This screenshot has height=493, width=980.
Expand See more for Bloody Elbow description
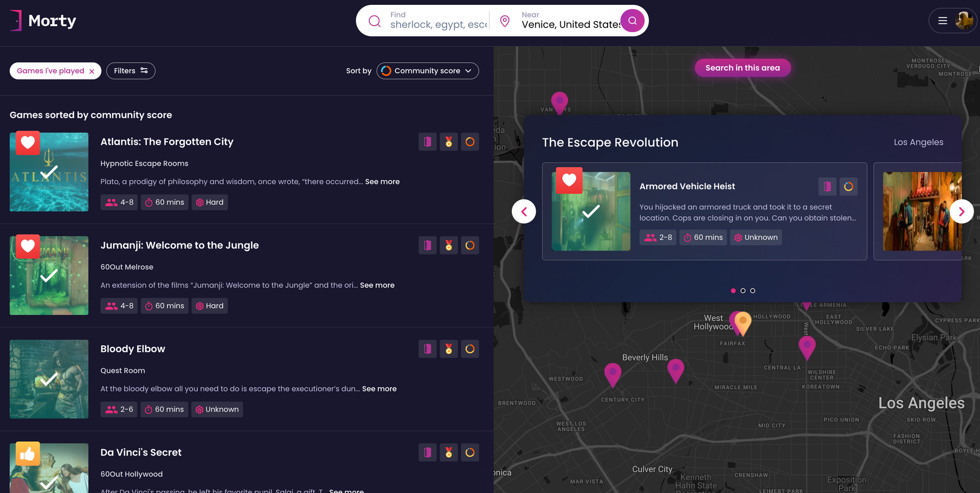coord(379,388)
